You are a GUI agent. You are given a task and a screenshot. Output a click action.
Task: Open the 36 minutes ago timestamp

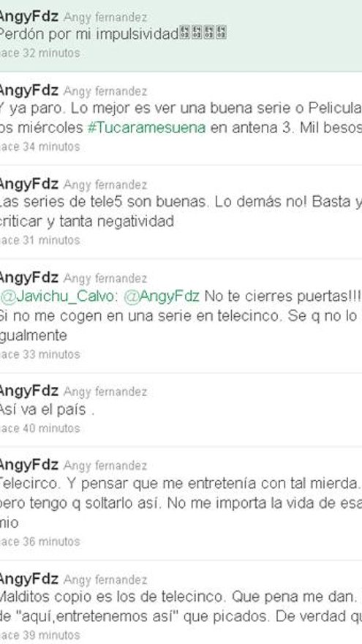tap(39, 542)
